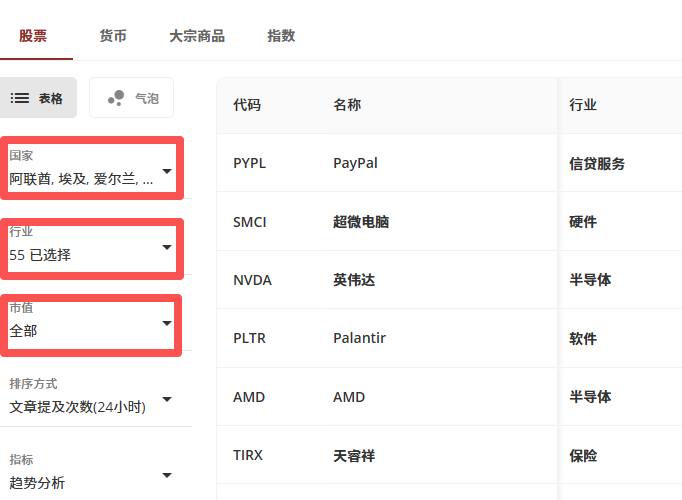Open the 超微电脑 stock entry
This screenshot has width=682, height=500.
click(360, 222)
